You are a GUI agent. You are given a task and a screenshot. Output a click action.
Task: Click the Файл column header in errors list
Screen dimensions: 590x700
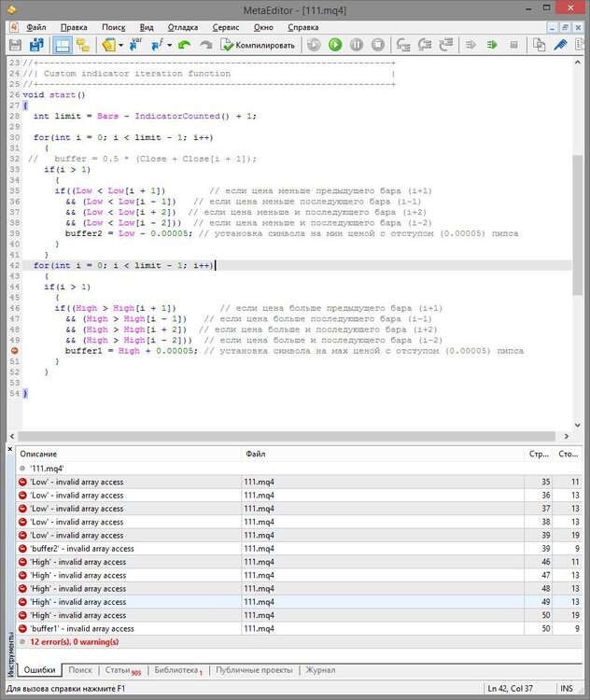[383, 454]
